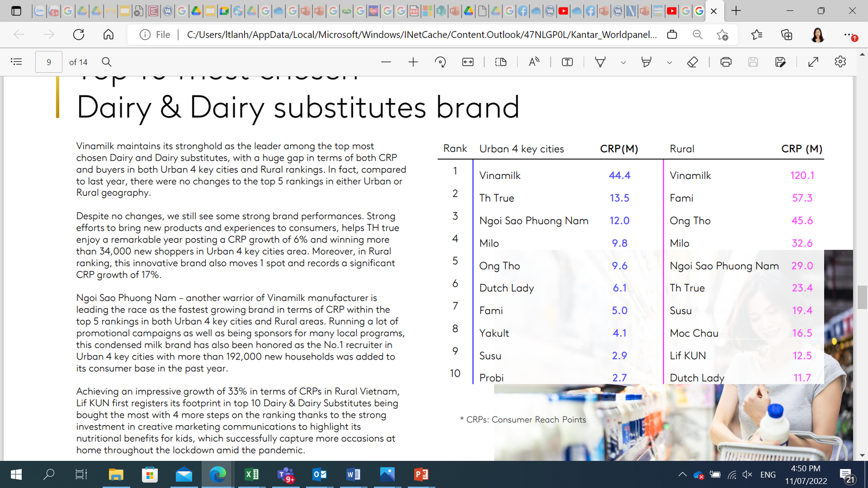Toggle the page view layout
Viewport: 868px width, 488px height.
click(x=501, y=62)
